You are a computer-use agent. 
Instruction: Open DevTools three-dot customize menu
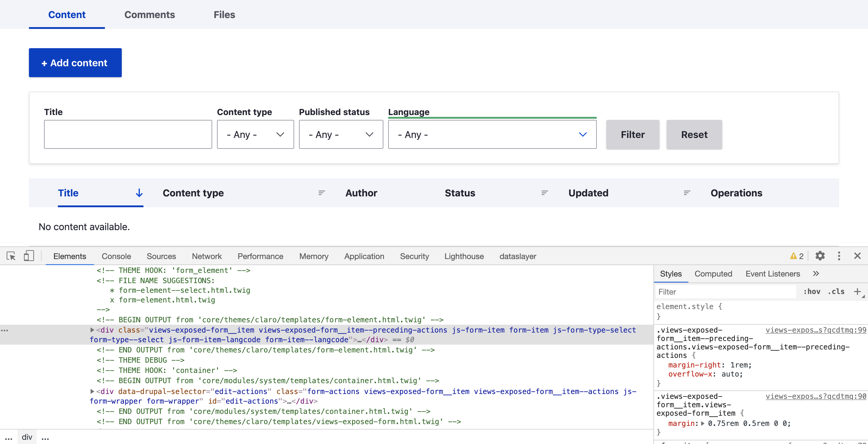point(839,256)
